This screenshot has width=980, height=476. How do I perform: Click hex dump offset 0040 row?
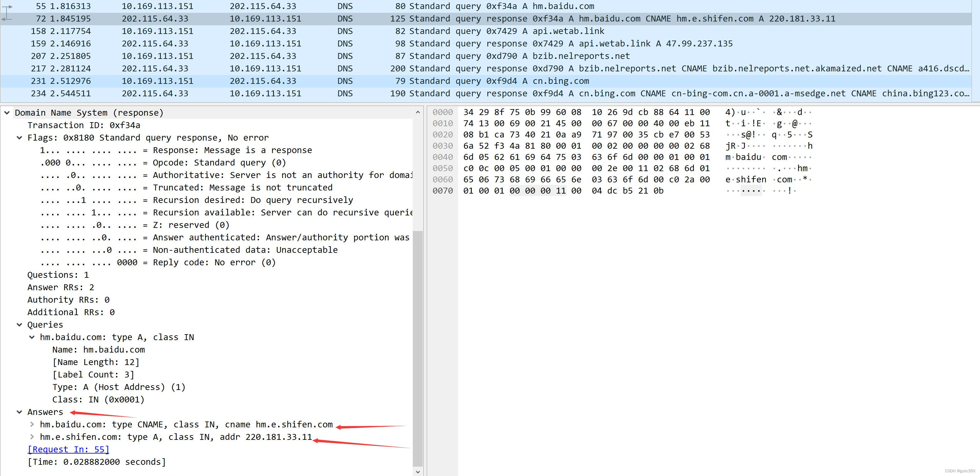pos(443,157)
